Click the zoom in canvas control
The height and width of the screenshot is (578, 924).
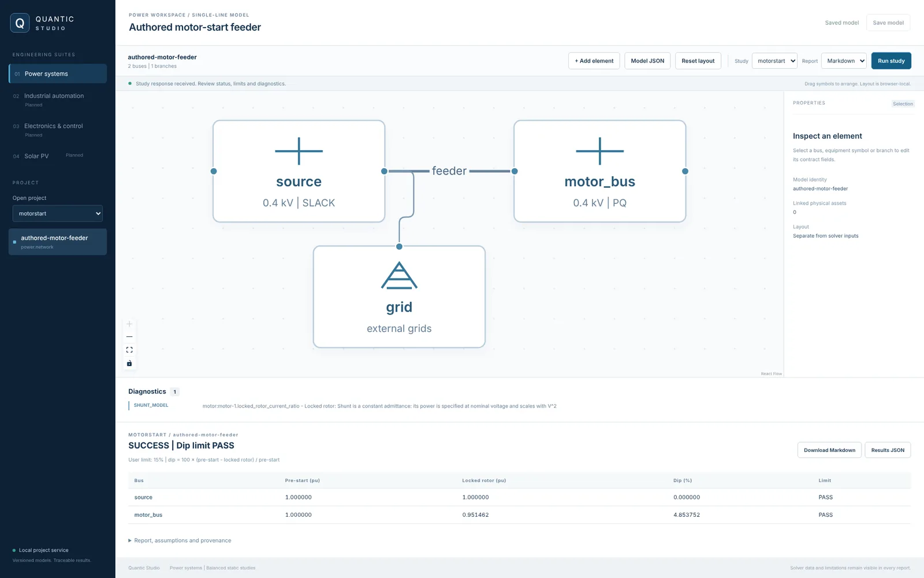129,324
